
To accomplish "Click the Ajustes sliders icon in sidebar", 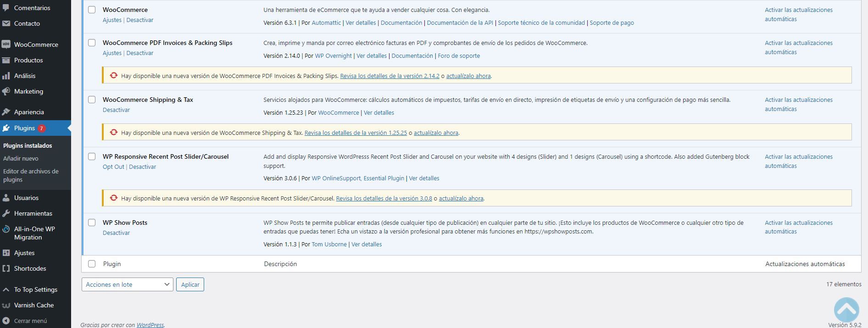I will pos(6,253).
